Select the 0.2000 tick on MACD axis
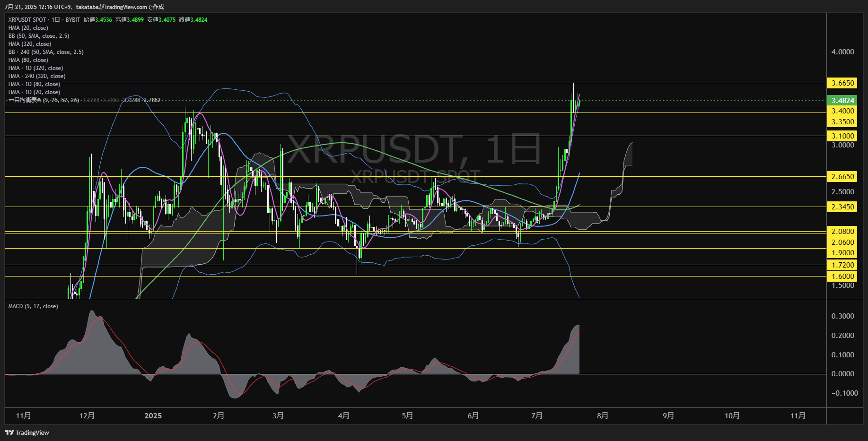This screenshot has width=868, height=441. coord(842,336)
